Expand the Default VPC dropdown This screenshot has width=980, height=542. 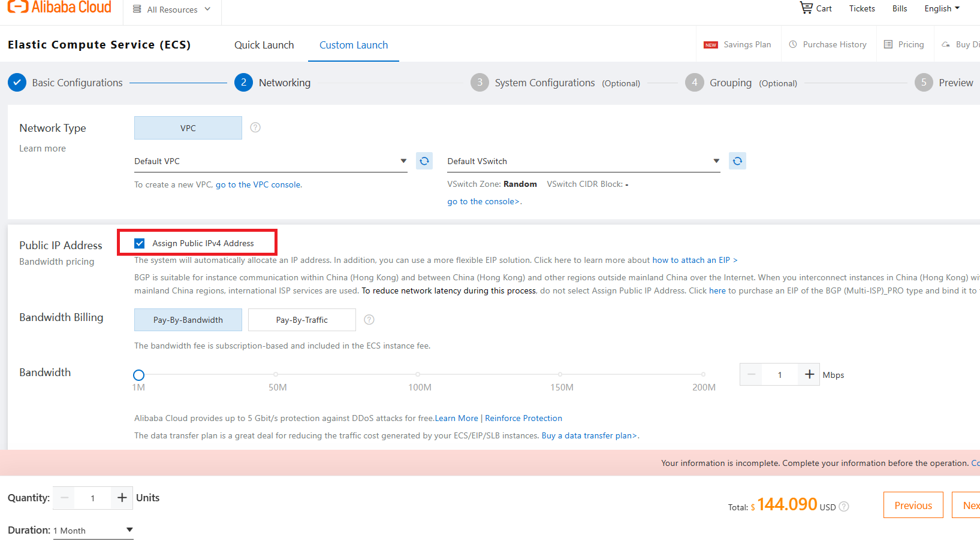[403, 161]
